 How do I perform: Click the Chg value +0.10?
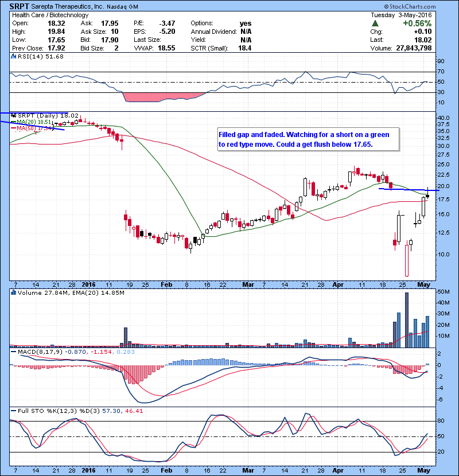[x=422, y=32]
